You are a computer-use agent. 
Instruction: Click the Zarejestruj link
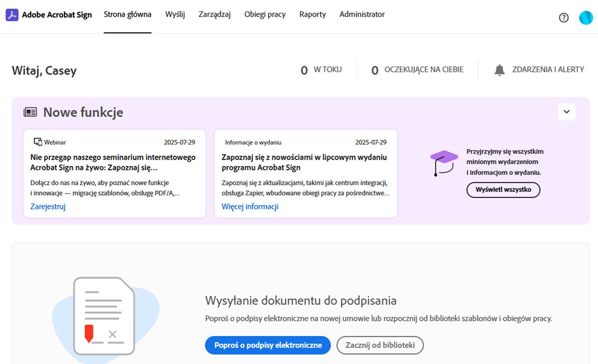pos(48,207)
